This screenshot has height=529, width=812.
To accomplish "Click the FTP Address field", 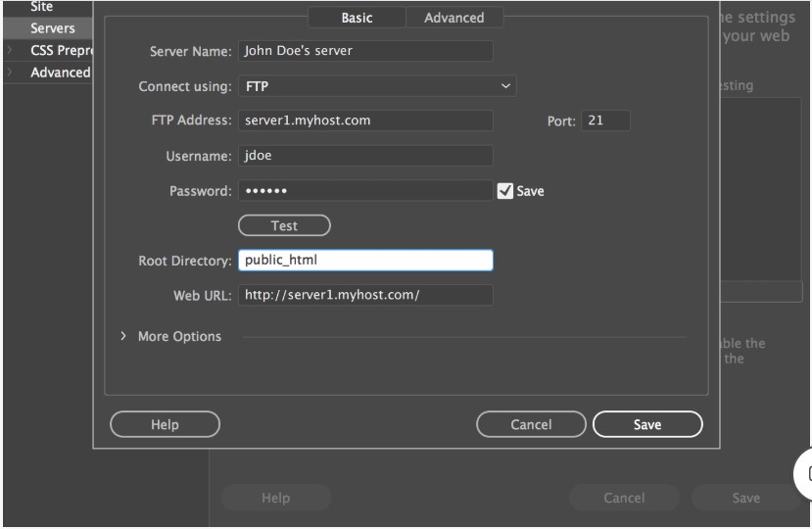I will point(365,120).
